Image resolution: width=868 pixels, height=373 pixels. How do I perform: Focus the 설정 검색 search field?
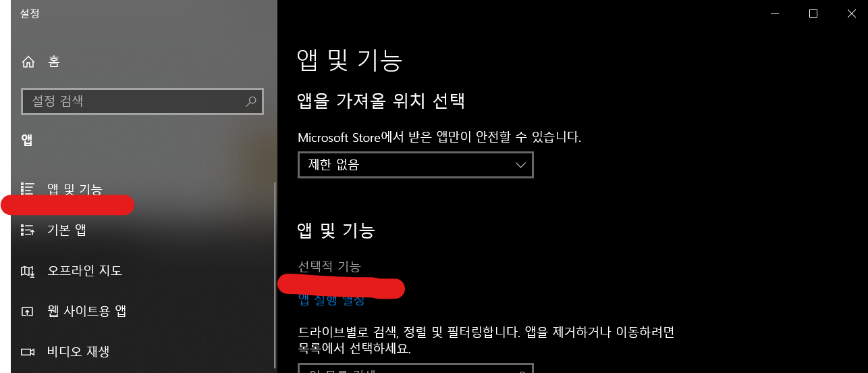pyautogui.click(x=142, y=101)
